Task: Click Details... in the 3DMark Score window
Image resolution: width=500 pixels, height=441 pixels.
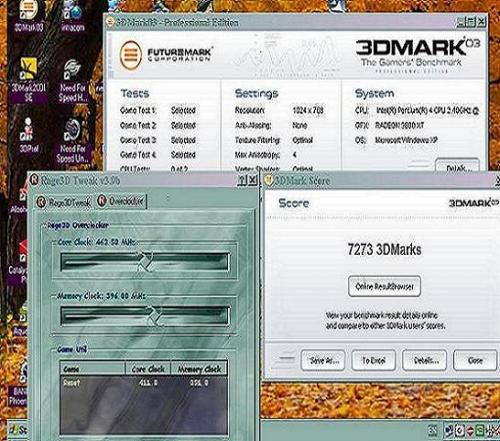Action: (x=425, y=360)
